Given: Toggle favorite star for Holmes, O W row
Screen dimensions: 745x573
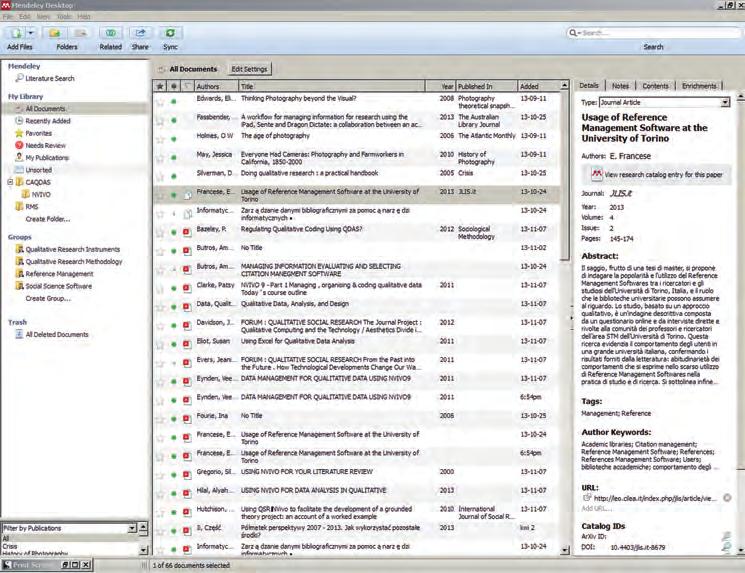Looking at the screenshot, I should (160, 139).
